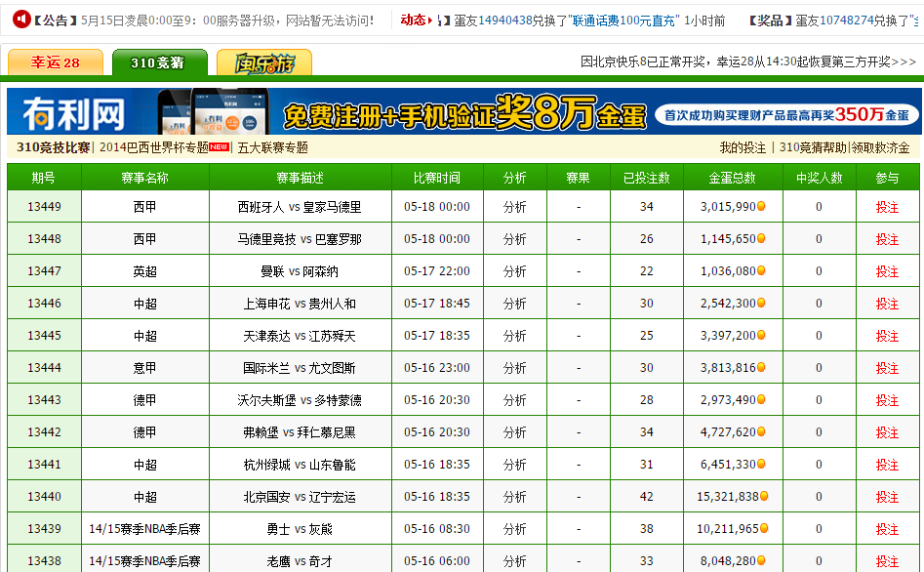Click 分析 for 北京国安 vs 辽宁宏运
Viewport: 924px width, 572px height.
tap(514, 497)
